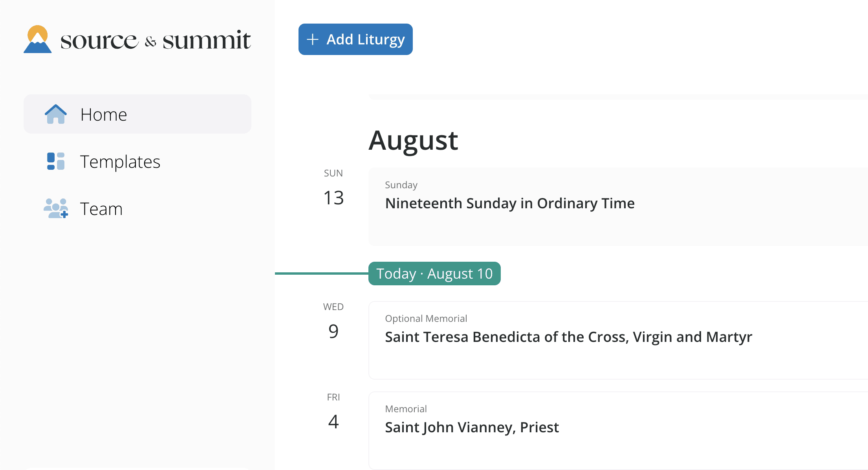Image resolution: width=868 pixels, height=470 pixels.
Task: Click the Optional Memorial rank label
Action: click(x=426, y=319)
